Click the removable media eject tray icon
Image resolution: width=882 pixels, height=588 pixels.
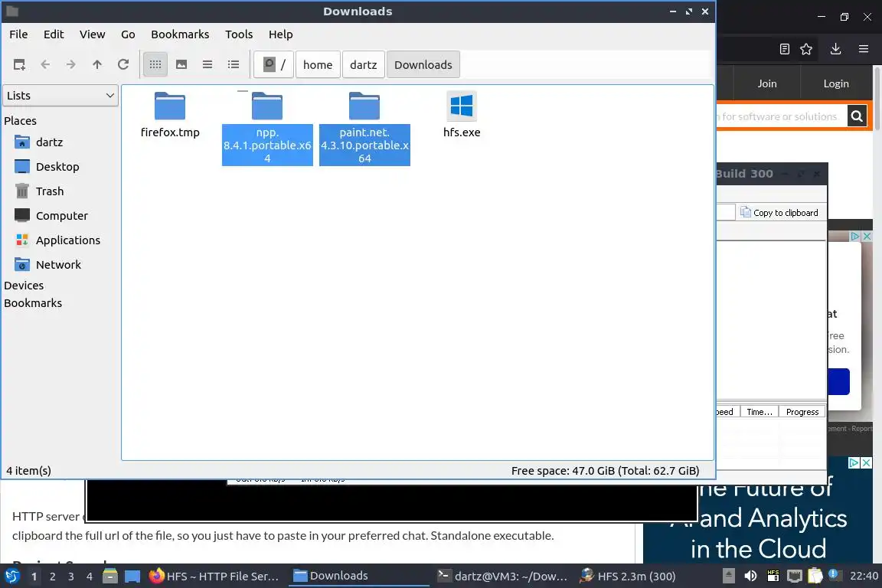pyautogui.click(x=728, y=577)
